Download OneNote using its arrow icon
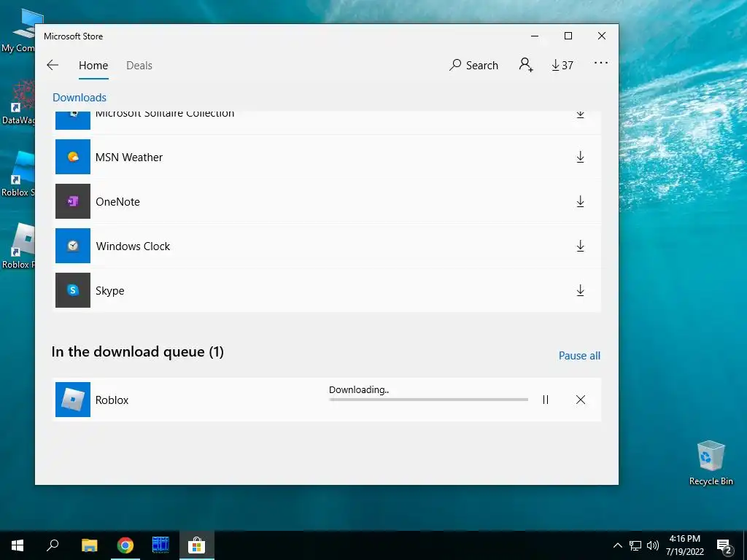Viewport: 747px width, 560px height. [x=580, y=201]
